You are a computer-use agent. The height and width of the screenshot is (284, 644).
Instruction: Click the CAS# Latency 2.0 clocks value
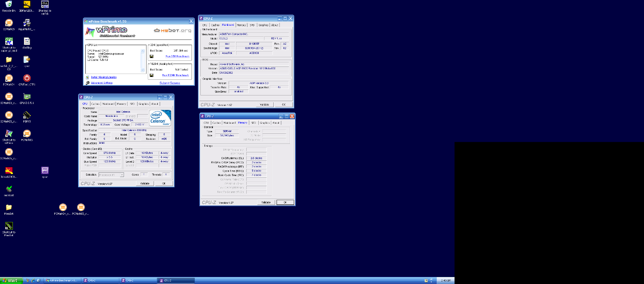[x=256, y=158]
